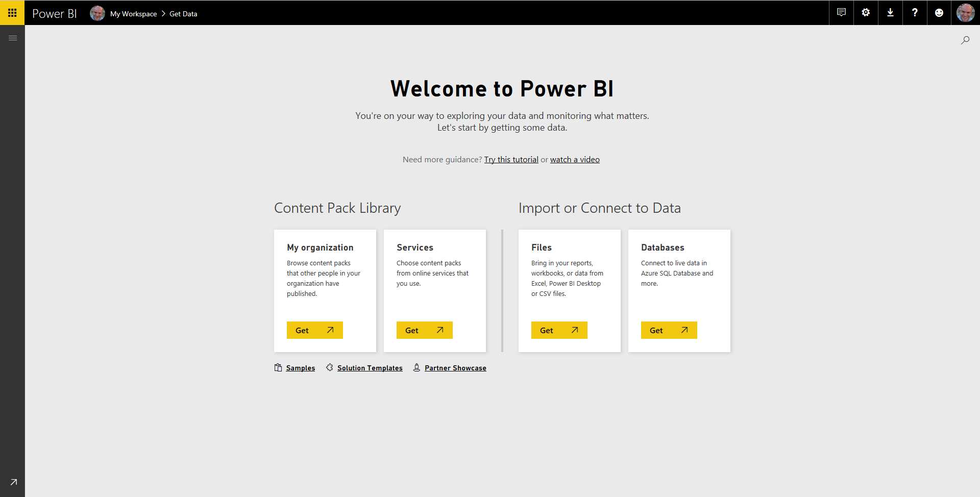Viewport: 980px width, 497px height.
Task: Click Get under the Files card
Action: coord(559,330)
